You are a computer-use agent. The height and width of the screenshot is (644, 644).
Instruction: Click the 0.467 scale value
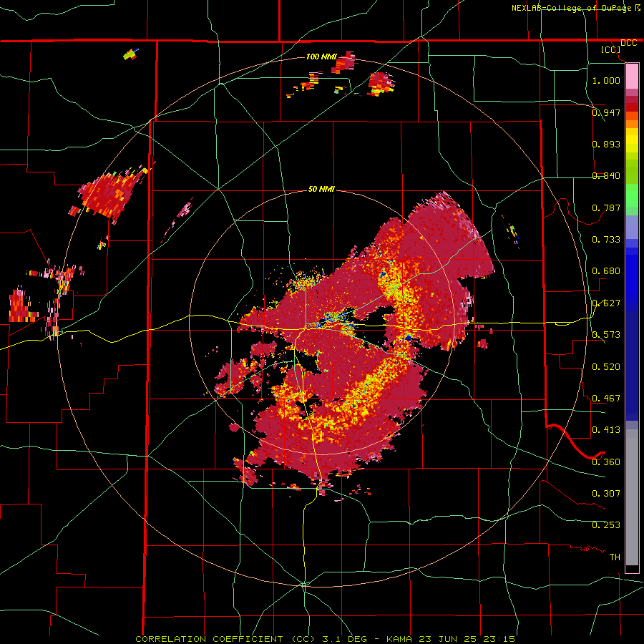click(606, 399)
